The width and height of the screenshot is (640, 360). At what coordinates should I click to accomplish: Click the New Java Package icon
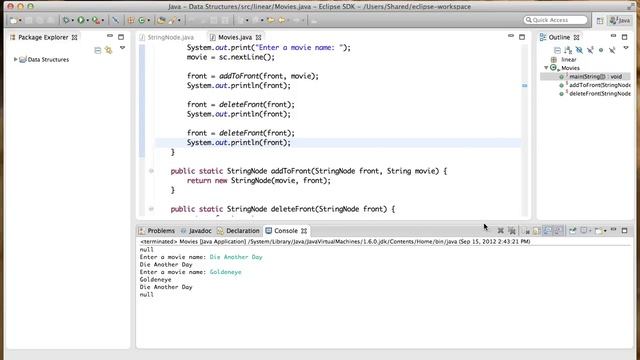point(131,20)
